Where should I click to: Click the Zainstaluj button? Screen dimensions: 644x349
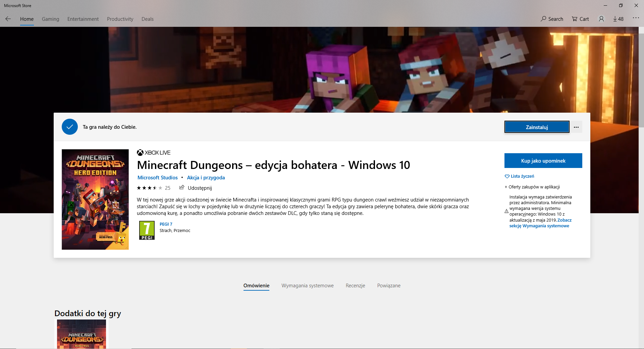click(537, 127)
